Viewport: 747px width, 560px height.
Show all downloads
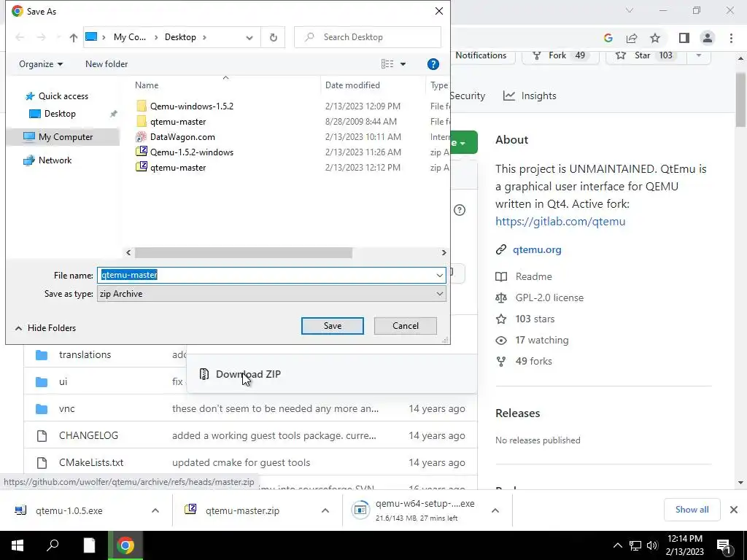click(692, 510)
